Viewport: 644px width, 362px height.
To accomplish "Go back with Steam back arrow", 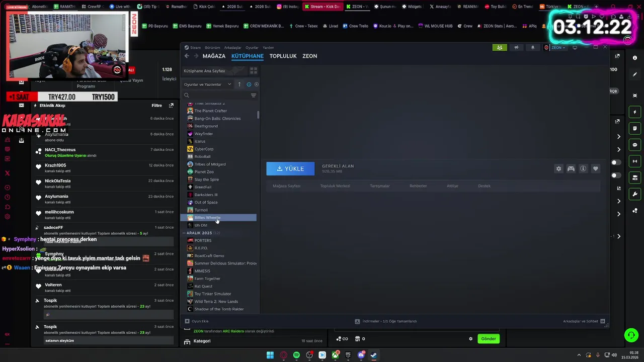I will click(x=187, y=56).
